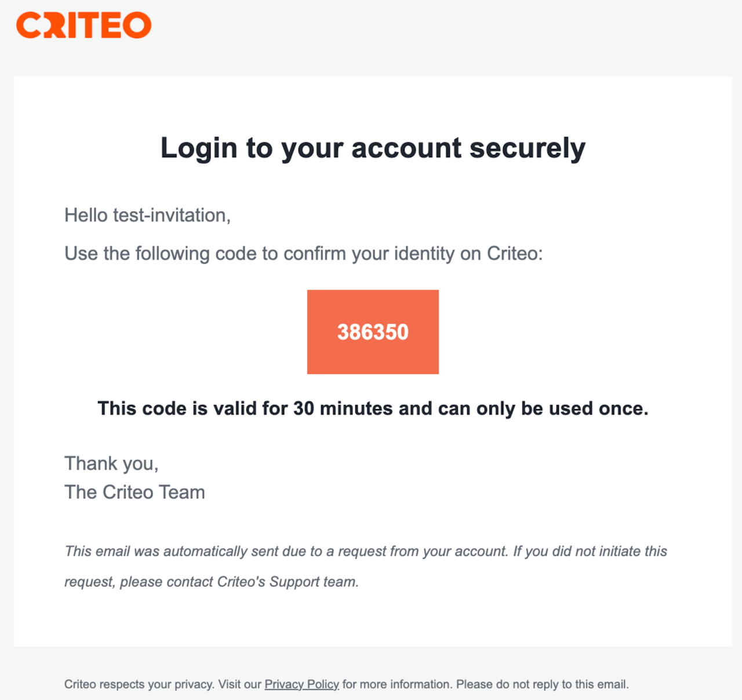Image resolution: width=742 pixels, height=700 pixels.
Task: Click the "Hello test-invitation," greeting line
Action: (x=147, y=215)
